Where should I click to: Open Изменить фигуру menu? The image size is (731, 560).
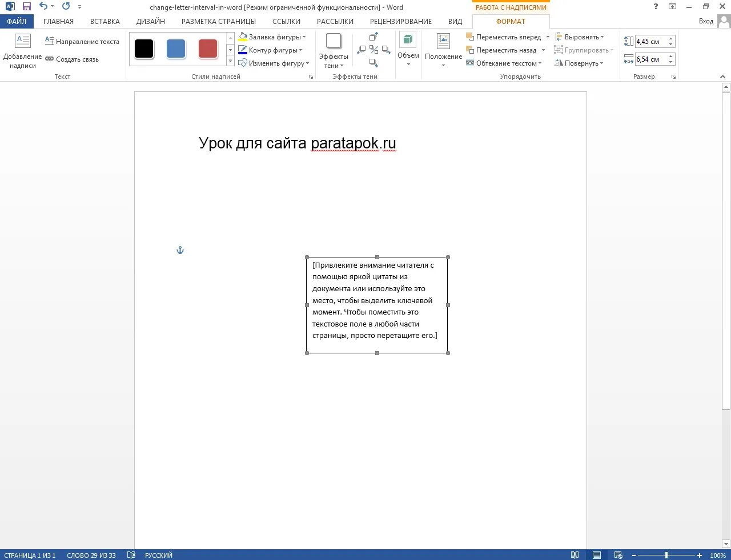coord(274,63)
